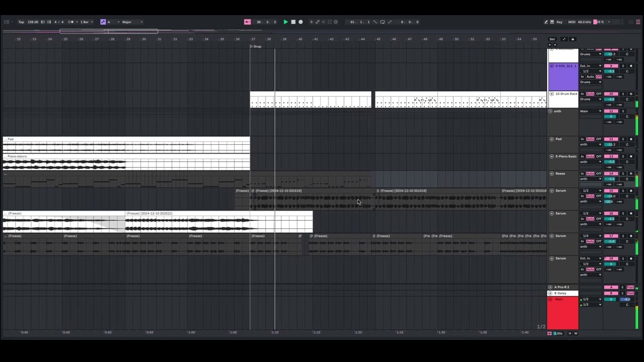Arm the Reese track
Viewport: 644px width, 362px height.
[x=631, y=173]
